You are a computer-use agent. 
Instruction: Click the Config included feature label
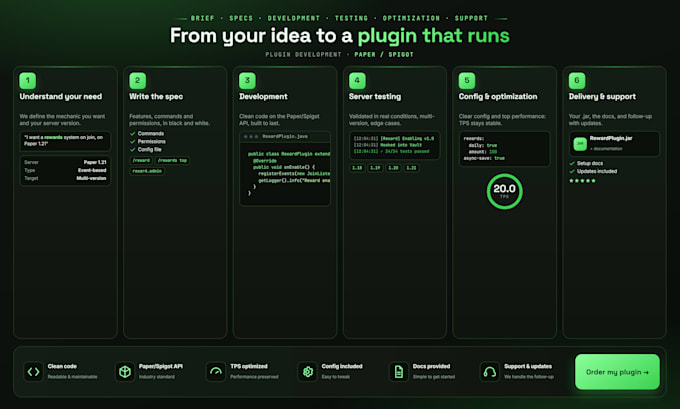(x=342, y=366)
